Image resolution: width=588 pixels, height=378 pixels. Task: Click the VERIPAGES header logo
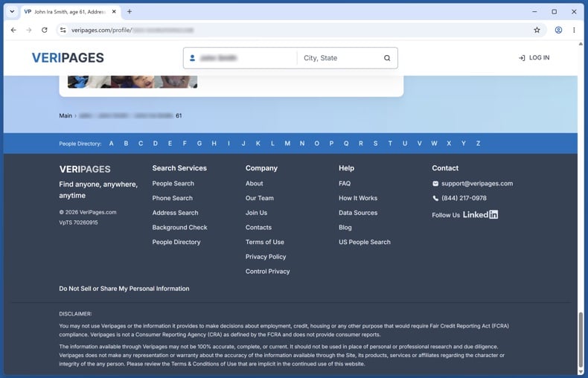point(68,58)
